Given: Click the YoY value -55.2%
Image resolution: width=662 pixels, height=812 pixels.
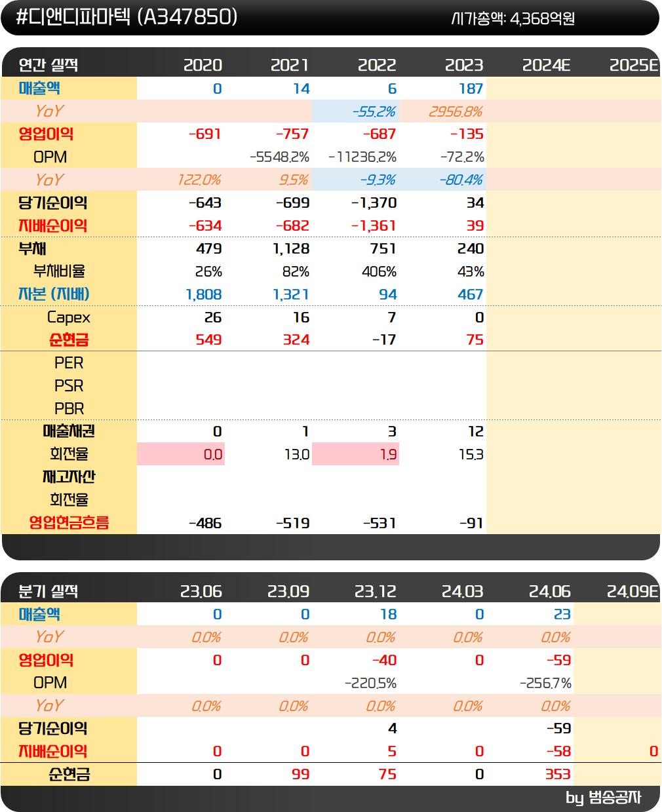Looking at the screenshot, I should tap(374, 111).
